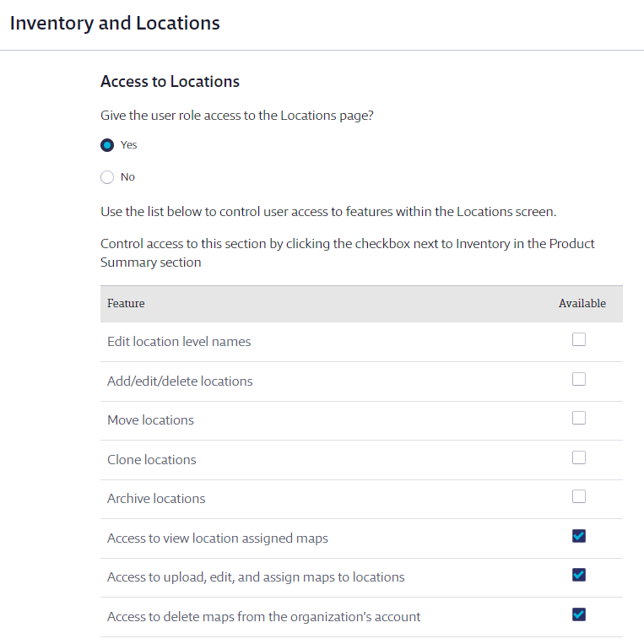Click the 'Archive locations' feature row text
Screen dimensions: 644x644
[x=156, y=499]
